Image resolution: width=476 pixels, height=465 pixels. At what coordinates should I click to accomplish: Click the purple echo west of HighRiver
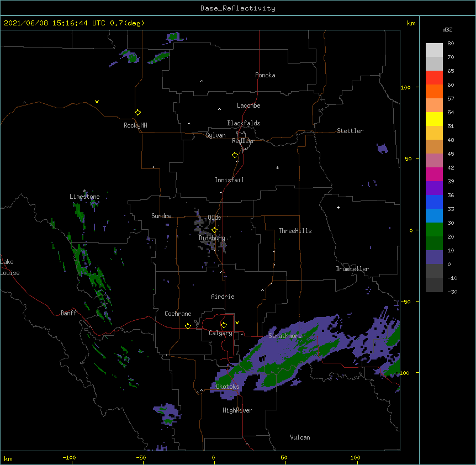167,414
